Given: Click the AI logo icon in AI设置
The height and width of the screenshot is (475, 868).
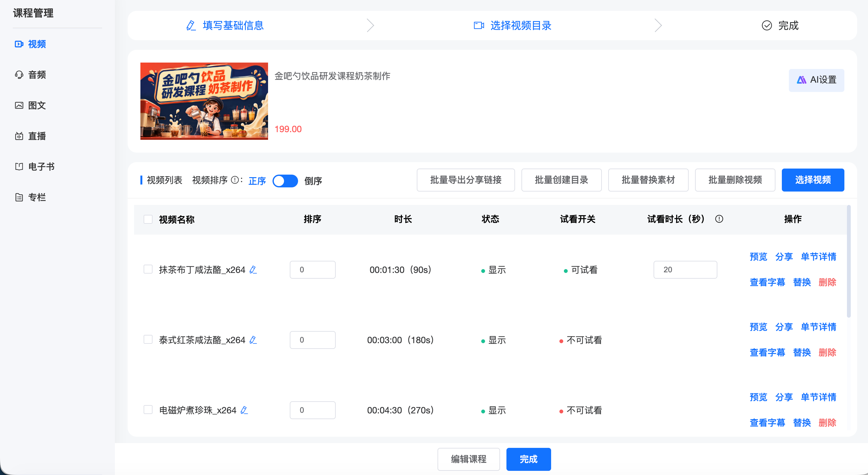Looking at the screenshot, I should pyautogui.click(x=801, y=80).
